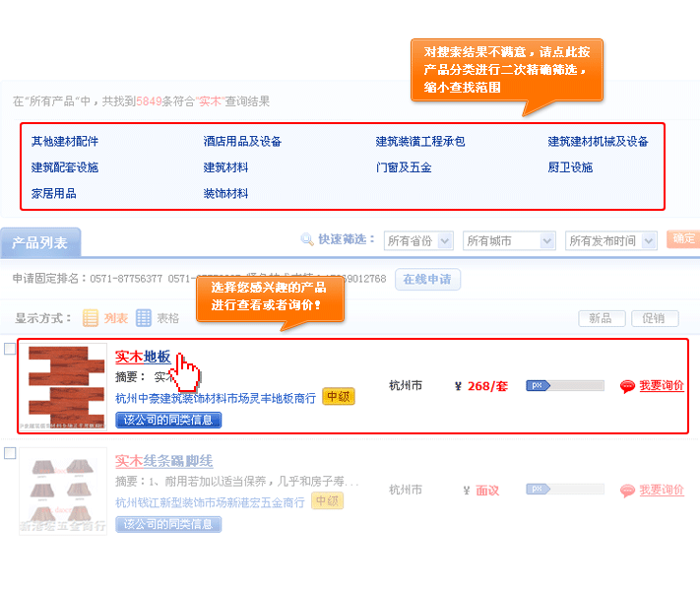Open the 所有省份 province dropdown
This screenshot has height=591, width=700.
(x=417, y=240)
